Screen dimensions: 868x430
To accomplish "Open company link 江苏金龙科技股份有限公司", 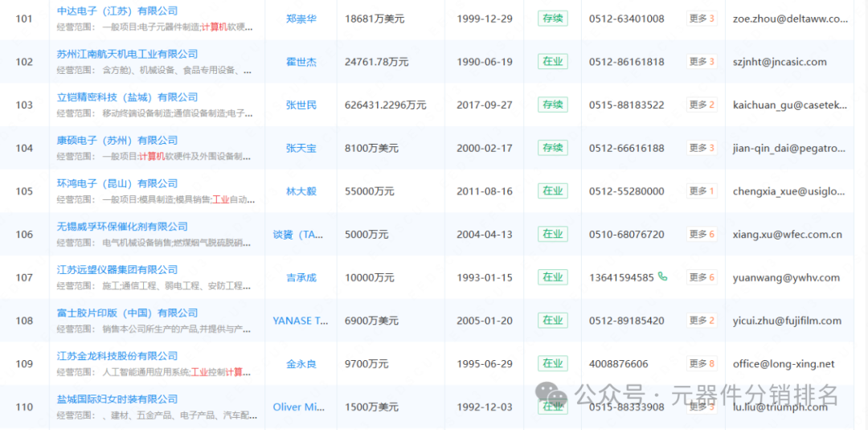I will point(117,356).
